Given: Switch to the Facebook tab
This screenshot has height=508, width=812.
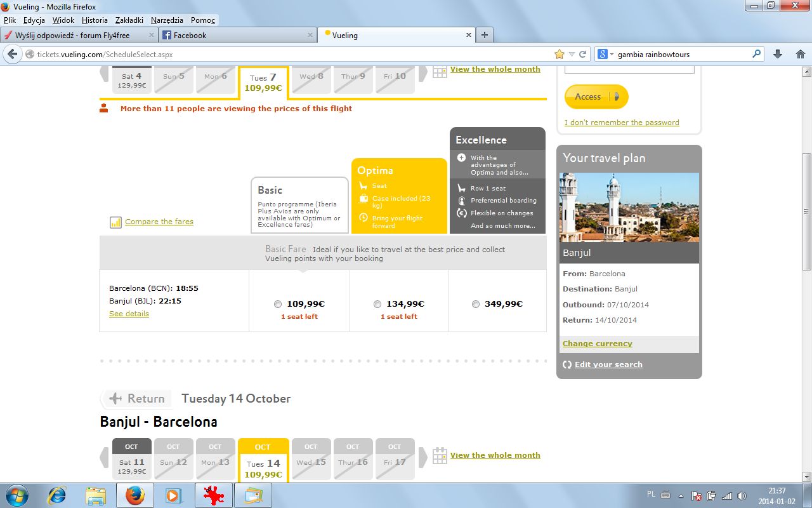Looking at the screenshot, I should pos(238,35).
